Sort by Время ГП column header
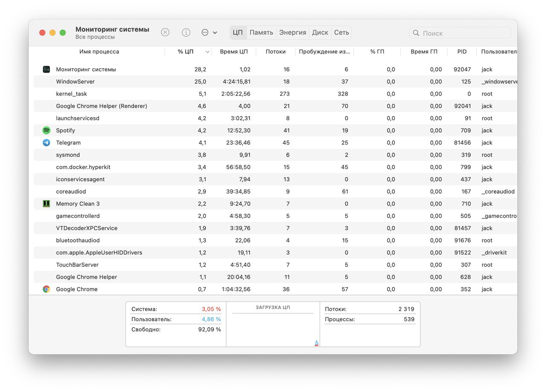Screen dimensions: 546x392 coord(424,52)
